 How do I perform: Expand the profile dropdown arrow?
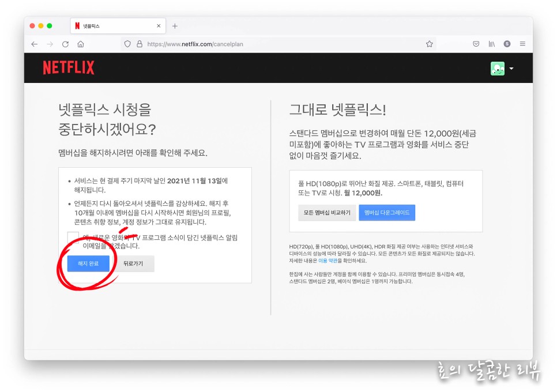pyautogui.click(x=511, y=69)
